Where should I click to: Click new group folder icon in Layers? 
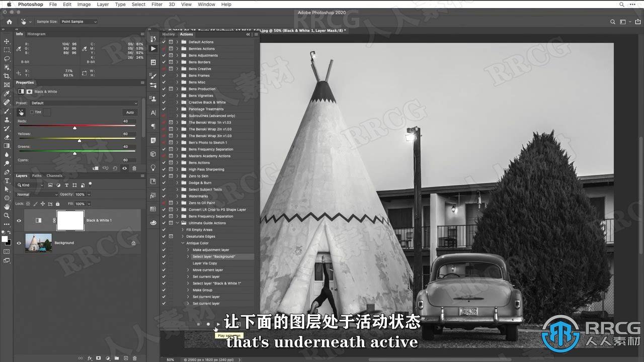116,358
